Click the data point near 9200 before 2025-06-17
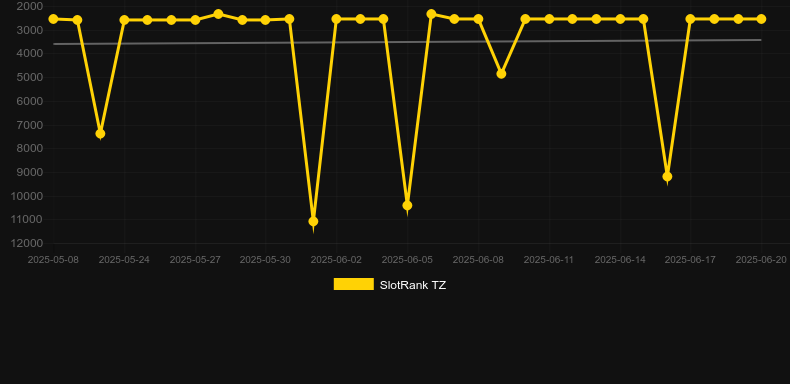 [x=667, y=176]
